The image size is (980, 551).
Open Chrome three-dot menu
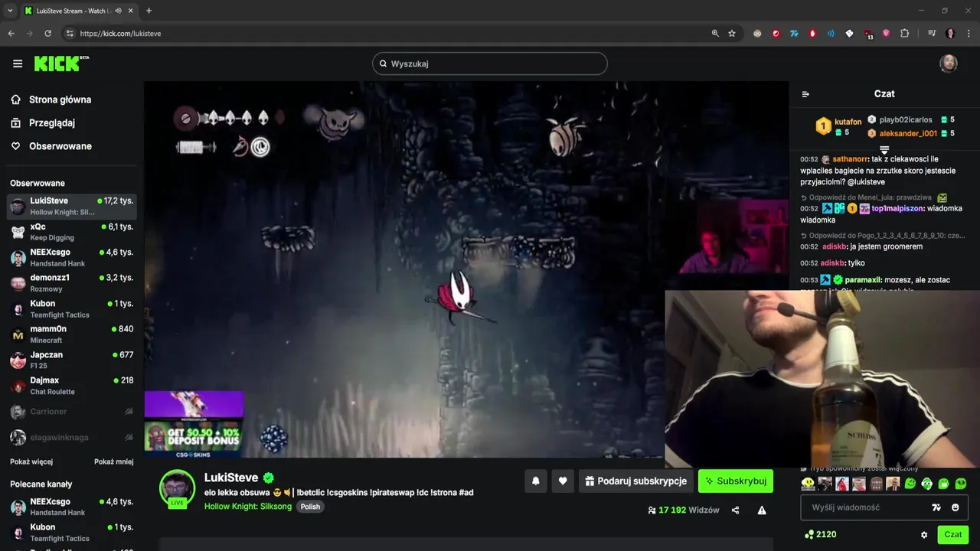pos(968,34)
